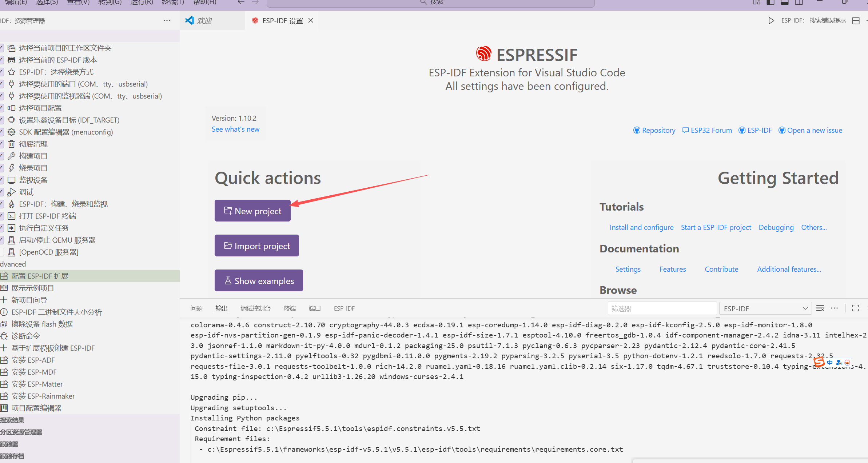The image size is (868, 463).
Task: Open the ESP32 Forum link
Action: pyautogui.click(x=707, y=130)
